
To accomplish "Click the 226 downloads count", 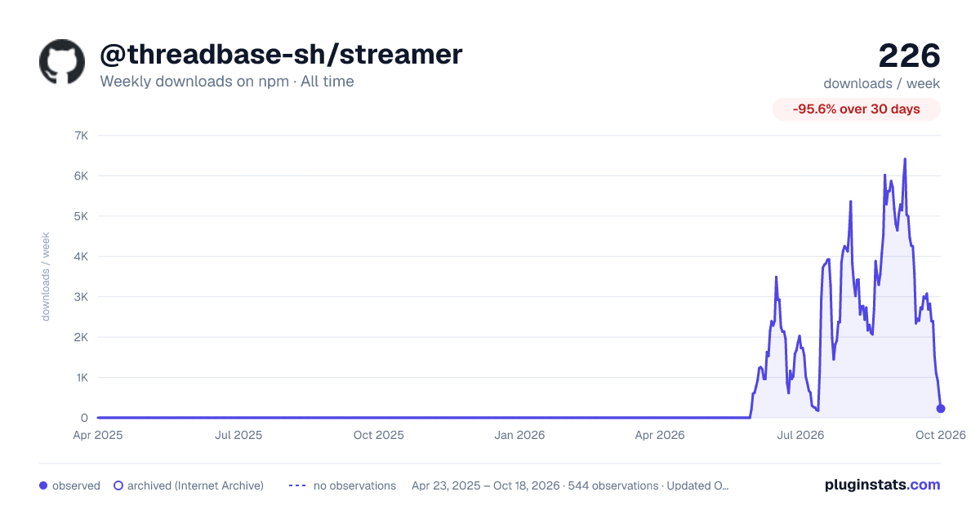I will coord(909,55).
